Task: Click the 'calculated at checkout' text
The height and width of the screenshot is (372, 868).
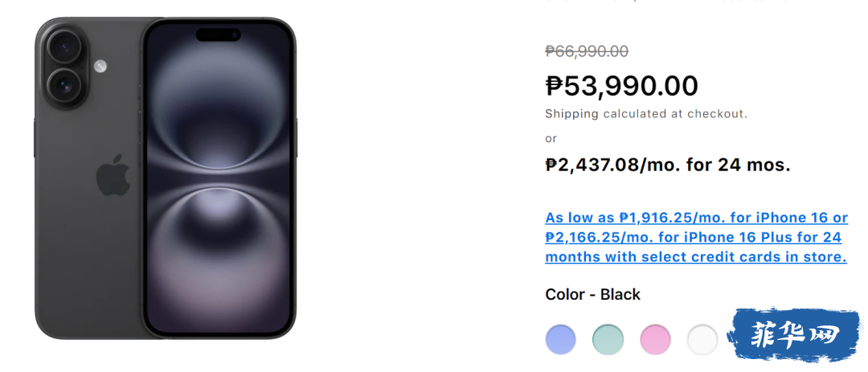Action: (x=675, y=114)
